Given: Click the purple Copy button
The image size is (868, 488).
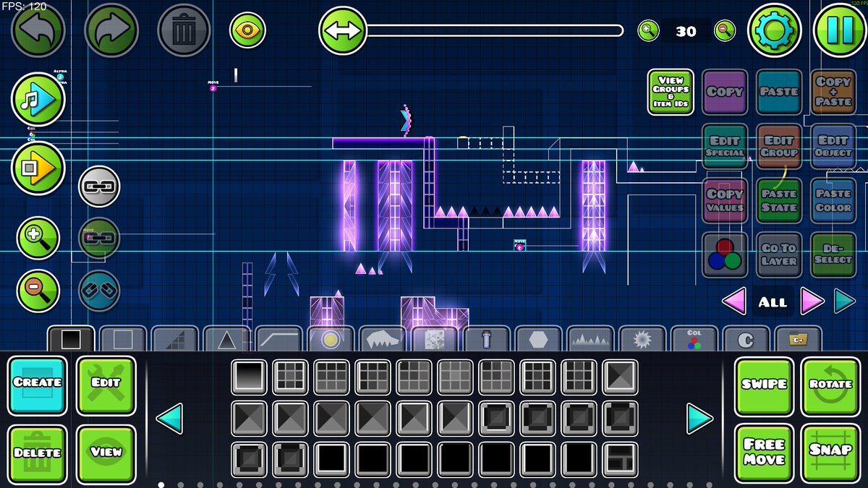Looking at the screenshot, I should tap(725, 92).
